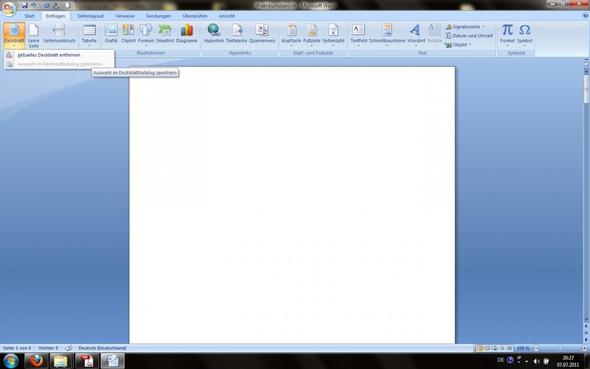Viewport: 590px width, 369px height.
Task: Switch to the Seitenlayout tab
Action: (x=90, y=16)
